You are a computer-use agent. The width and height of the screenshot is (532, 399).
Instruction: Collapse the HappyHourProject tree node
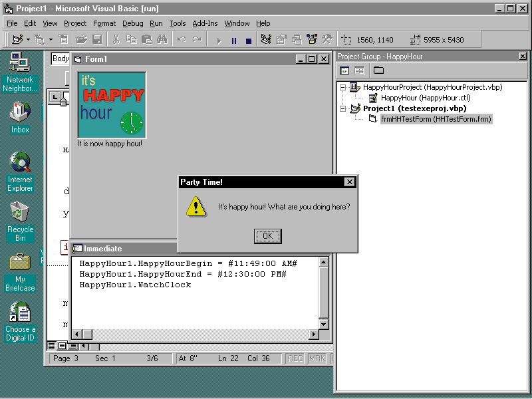point(343,87)
